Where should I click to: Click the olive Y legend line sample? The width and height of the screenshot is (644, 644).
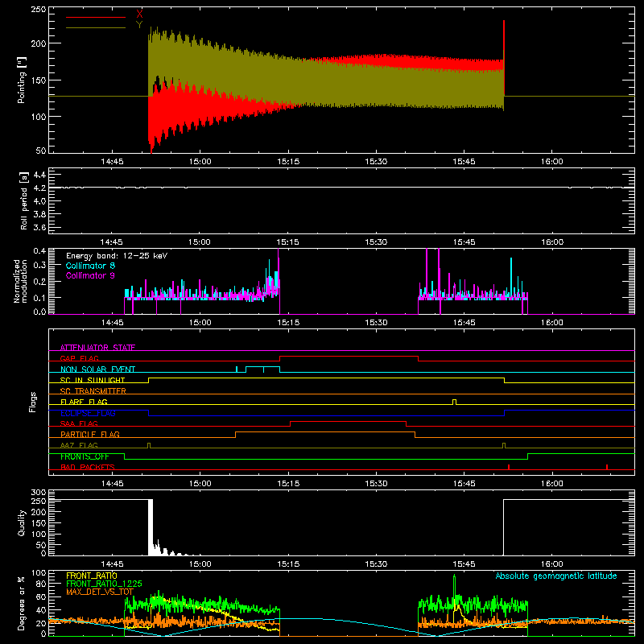[x=96, y=28]
